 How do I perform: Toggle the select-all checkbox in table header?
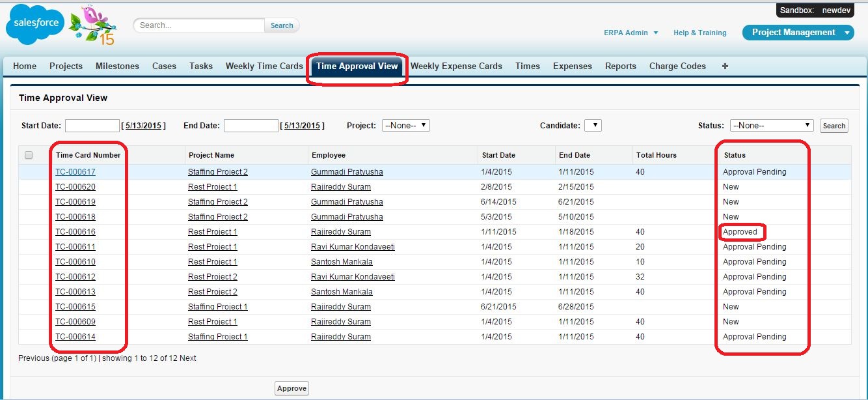coord(29,155)
